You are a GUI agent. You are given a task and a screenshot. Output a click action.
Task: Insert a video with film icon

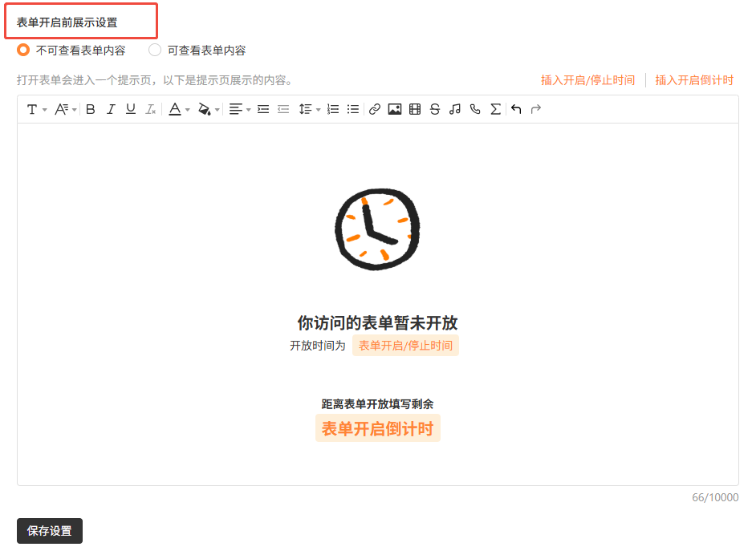(415, 109)
